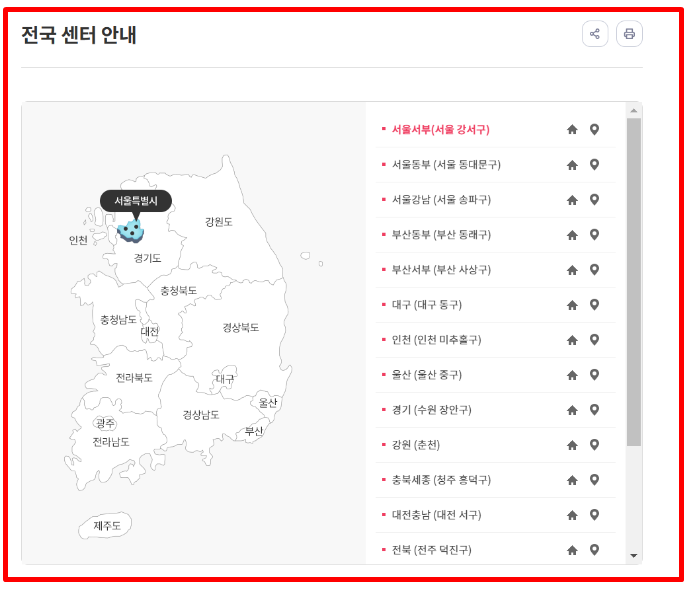Show map location for 경기 (수원 장안구)
The image size is (691, 590).
coord(594,410)
